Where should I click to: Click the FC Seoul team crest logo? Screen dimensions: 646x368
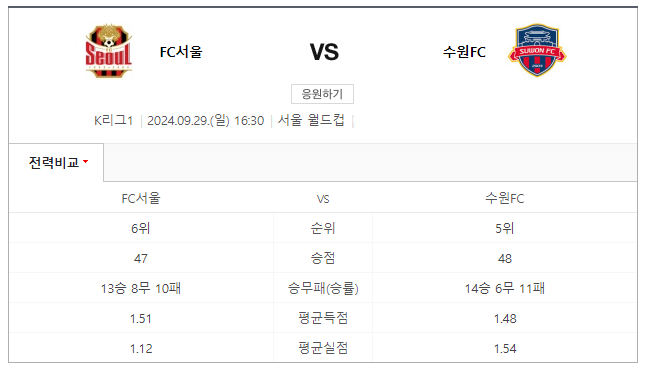click(x=109, y=51)
